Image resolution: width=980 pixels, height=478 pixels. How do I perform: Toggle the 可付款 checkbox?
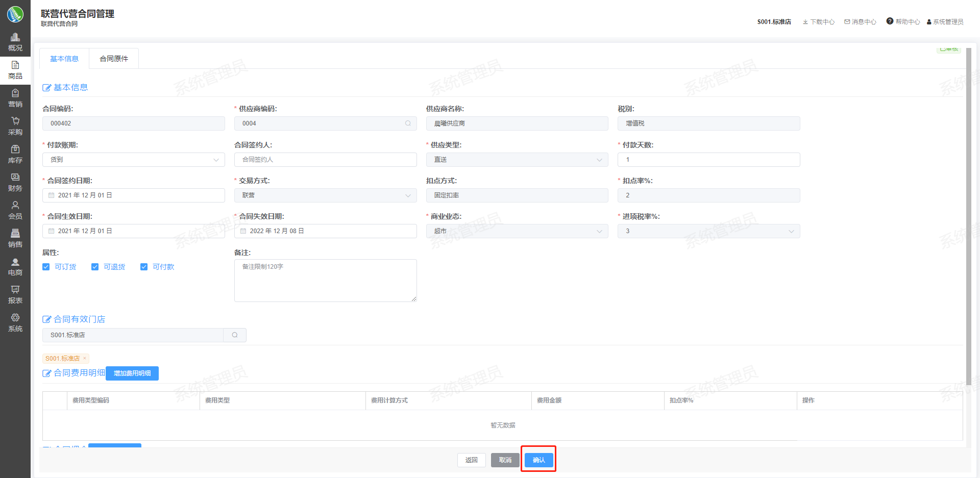pyautogui.click(x=144, y=267)
